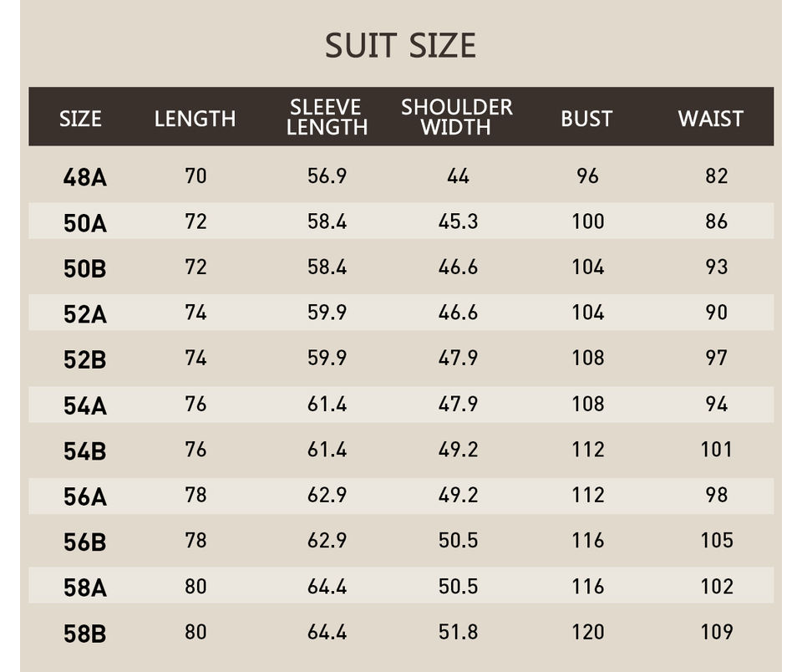802x672 pixels.
Task: Select the 48A size row label
Action: [x=84, y=177]
